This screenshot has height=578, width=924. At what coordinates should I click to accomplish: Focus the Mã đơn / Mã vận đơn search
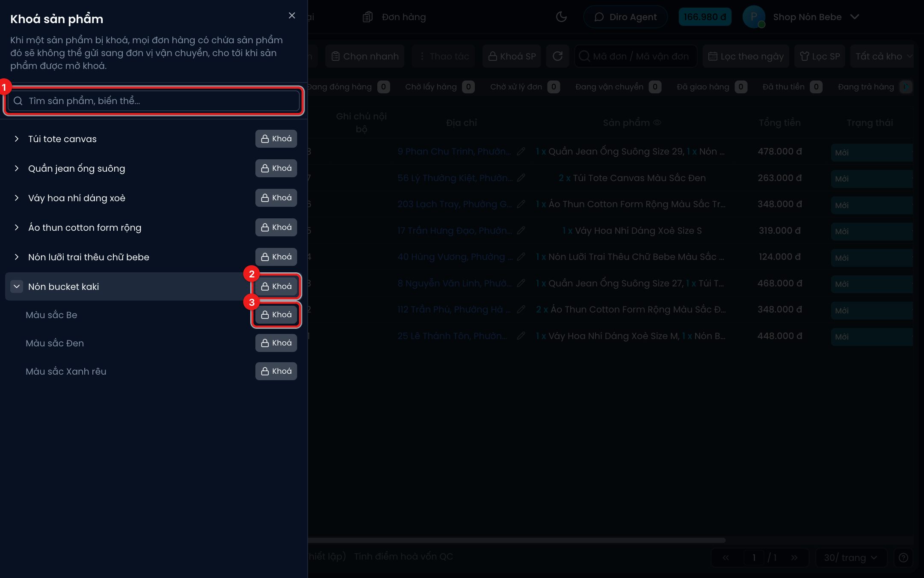click(x=635, y=56)
